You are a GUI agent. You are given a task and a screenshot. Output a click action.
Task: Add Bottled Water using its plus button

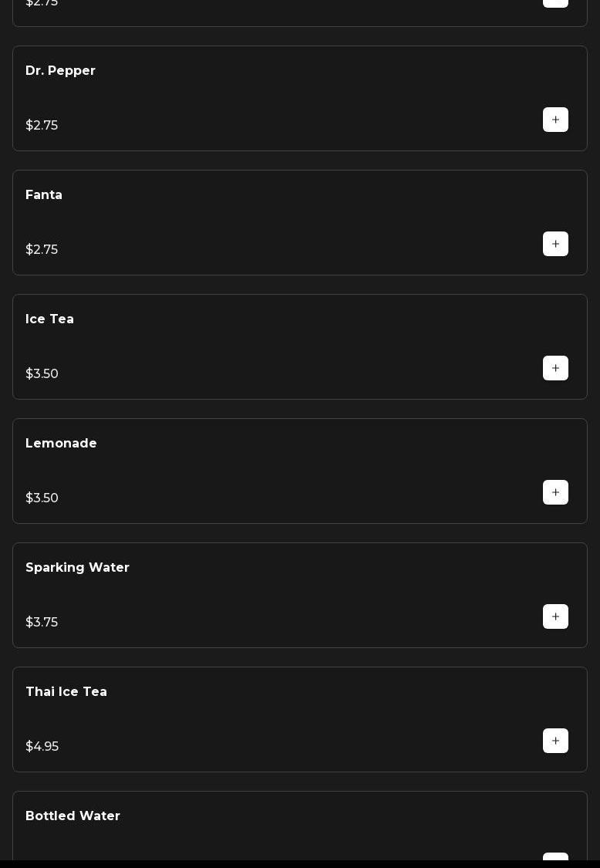tap(555, 856)
